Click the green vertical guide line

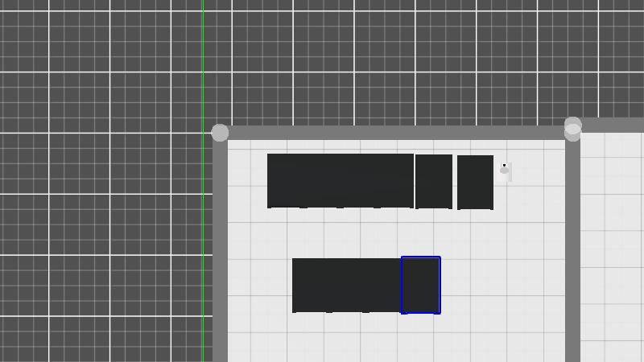pos(203,64)
